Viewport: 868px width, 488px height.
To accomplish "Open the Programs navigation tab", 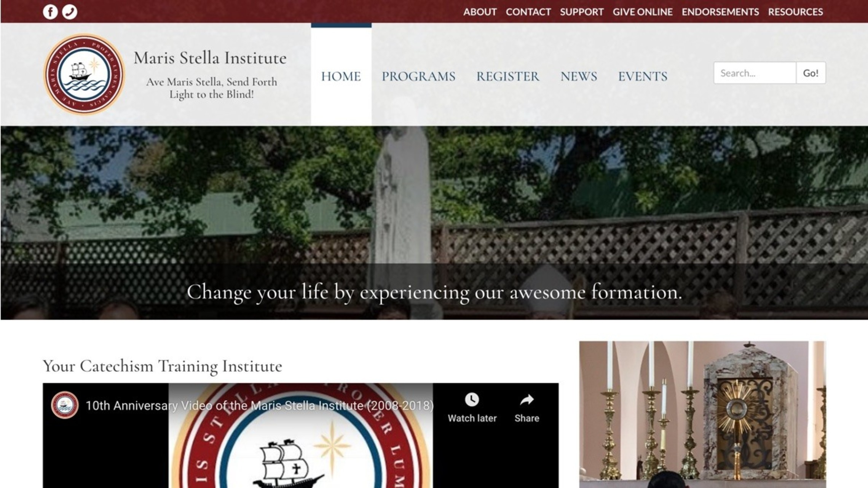I will pyautogui.click(x=418, y=76).
